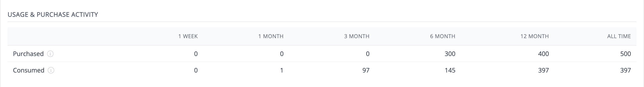Click the 397 consumed all-time value
This screenshot has height=87, width=644.
(625, 70)
